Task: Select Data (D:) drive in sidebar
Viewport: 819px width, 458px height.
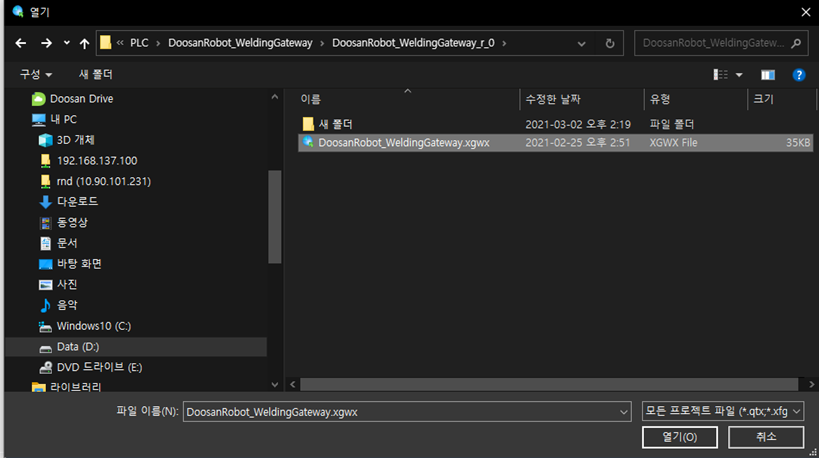Action: click(78, 347)
